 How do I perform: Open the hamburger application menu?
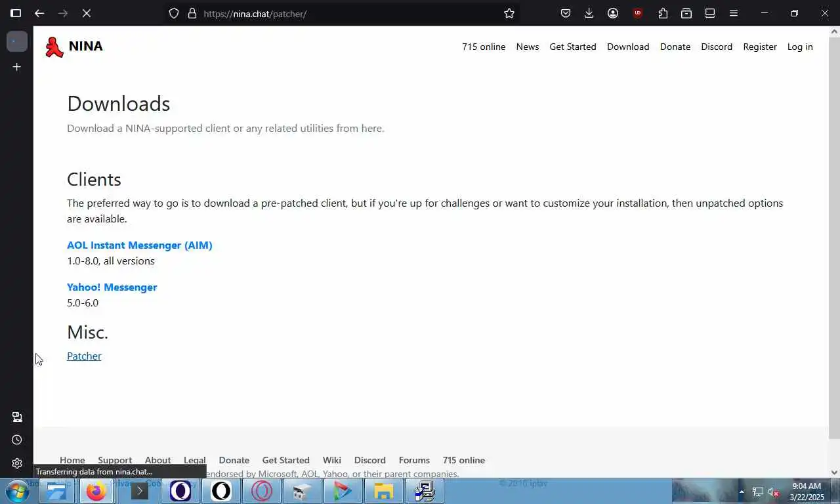[x=734, y=13]
